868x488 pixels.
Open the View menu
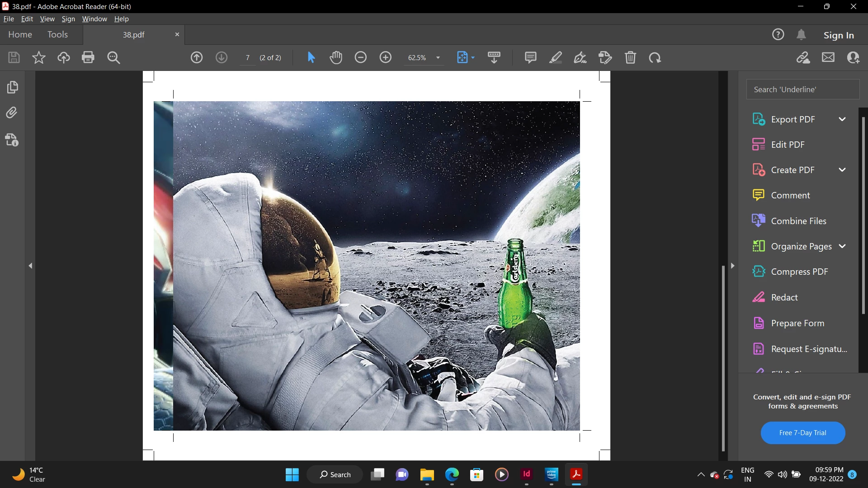(47, 19)
